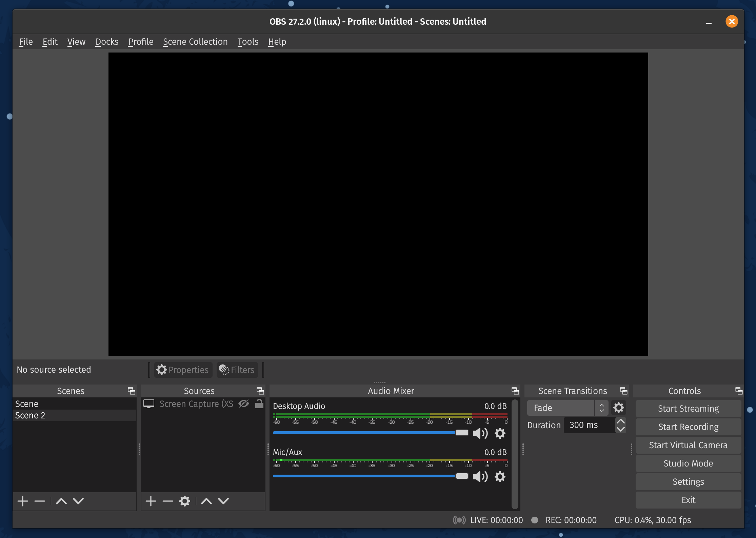Move scene up using the up arrow icon

point(61,501)
